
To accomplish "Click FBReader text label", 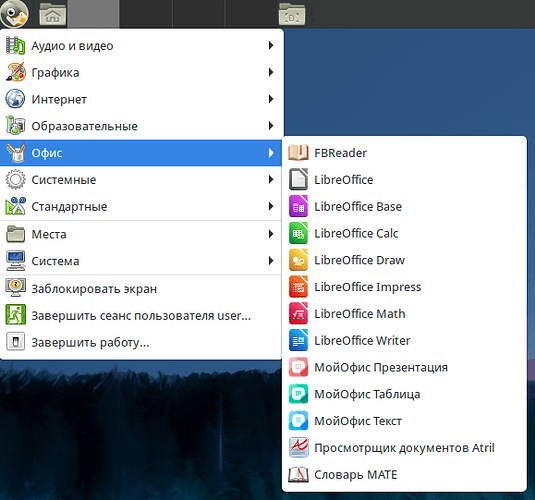I will [x=340, y=153].
